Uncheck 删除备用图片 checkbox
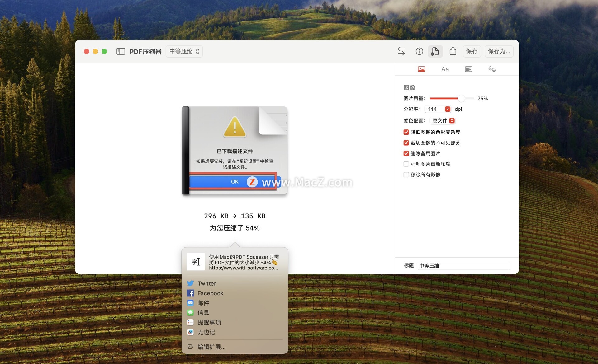Image resolution: width=598 pixels, height=364 pixels. click(x=406, y=153)
